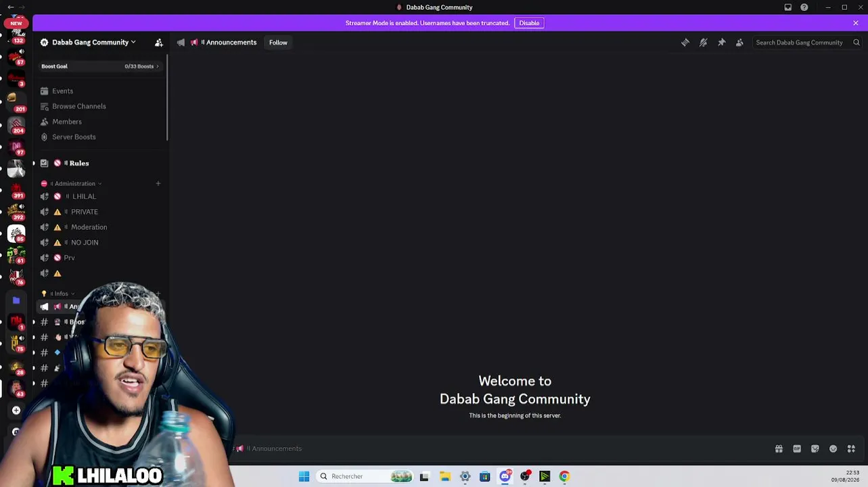Open the Rules channel
The image size is (868, 487).
pos(78,163)
